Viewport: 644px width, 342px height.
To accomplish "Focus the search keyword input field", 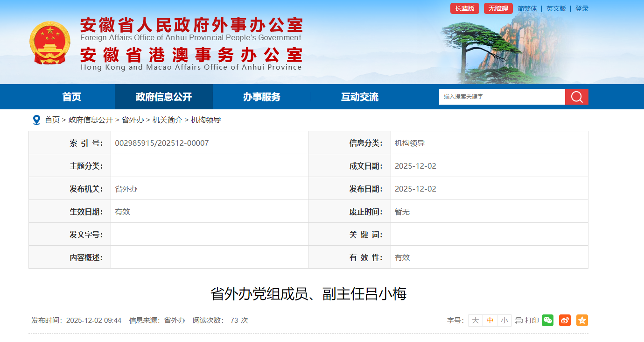I will point(502,97).
